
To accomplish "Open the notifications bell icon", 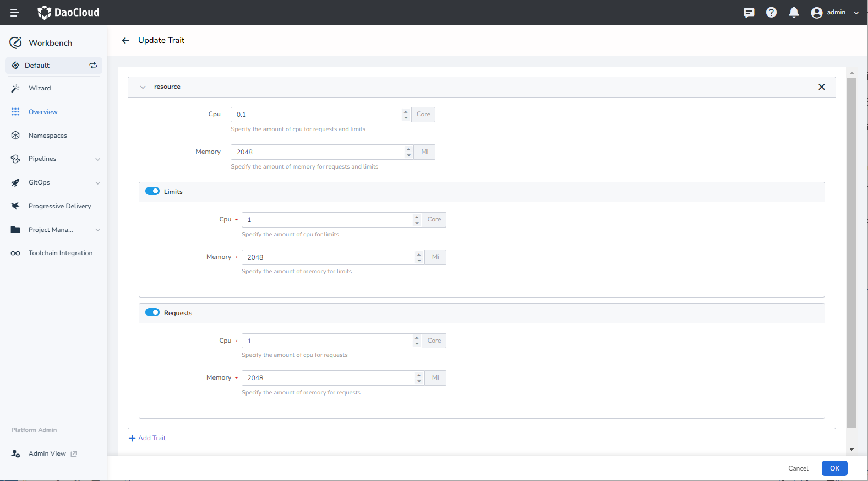I will (794, 13).
